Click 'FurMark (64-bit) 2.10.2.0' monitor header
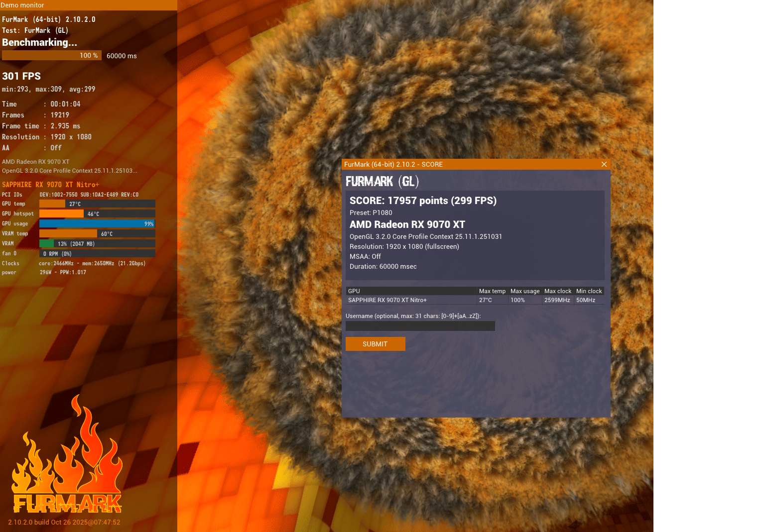 (x=49, y=19)
